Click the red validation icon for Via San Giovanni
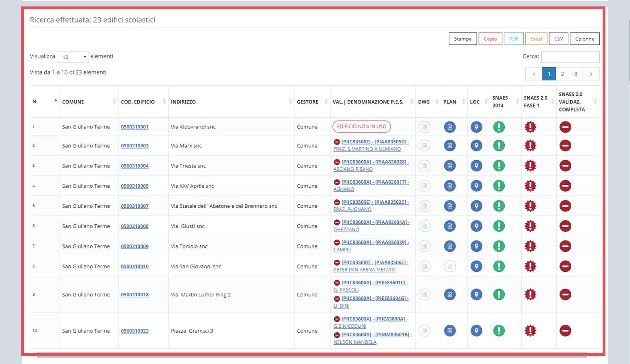The image size is (630, 364). click(x=565, y=266)
